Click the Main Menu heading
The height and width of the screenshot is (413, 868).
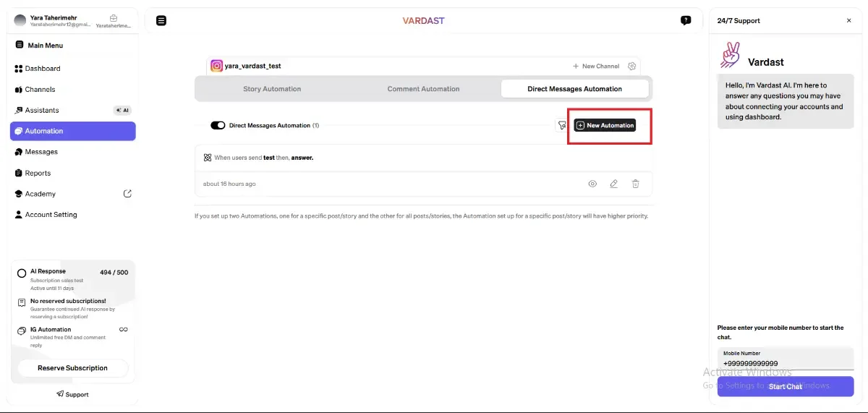coord(46,45)
